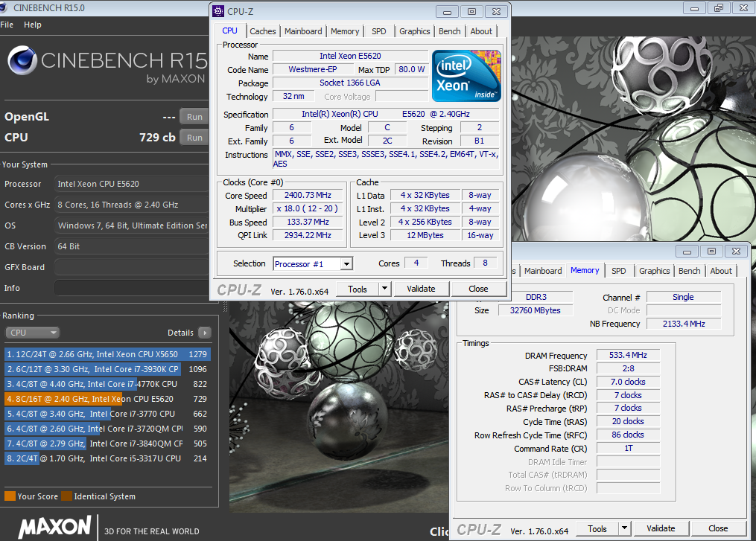Switch to the Memory tab in front CPU-Z
The width and height of the screenshot is (756, 541).
(x=345, y=31)
